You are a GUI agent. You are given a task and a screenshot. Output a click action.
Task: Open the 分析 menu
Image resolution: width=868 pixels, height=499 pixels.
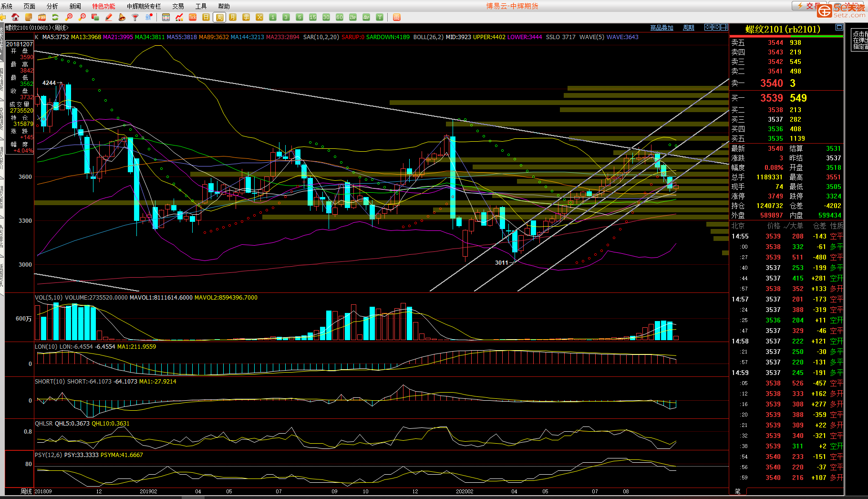point(52,6)
